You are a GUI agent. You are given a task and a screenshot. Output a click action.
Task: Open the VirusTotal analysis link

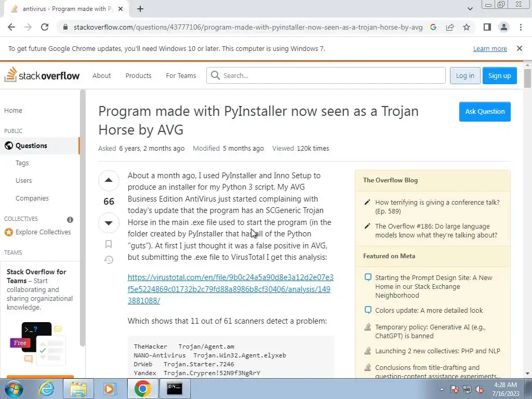[x=230, y=289]
